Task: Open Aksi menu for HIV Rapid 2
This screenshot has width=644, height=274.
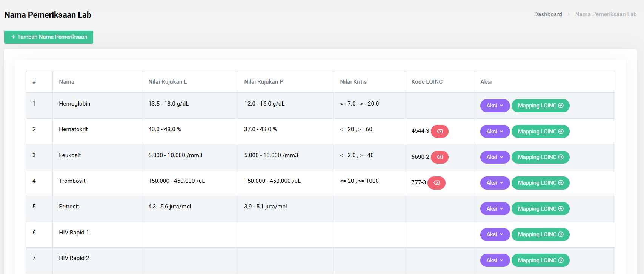Action: [495, 260]
